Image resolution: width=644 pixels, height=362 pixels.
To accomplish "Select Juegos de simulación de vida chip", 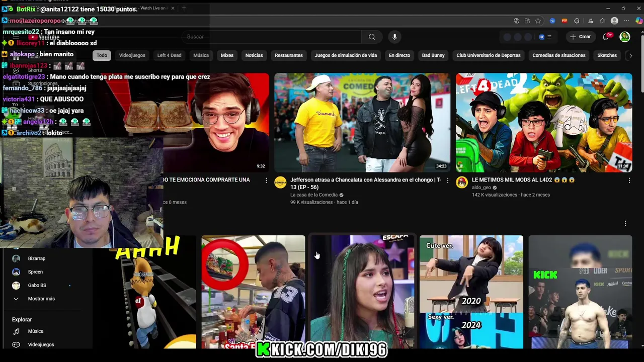I will (x=346, y=55).
